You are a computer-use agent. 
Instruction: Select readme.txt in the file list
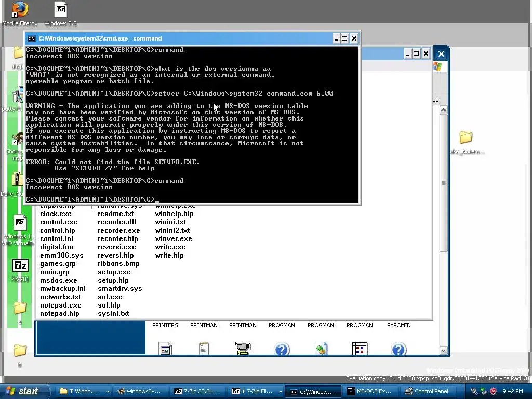(x=115, y=214)
